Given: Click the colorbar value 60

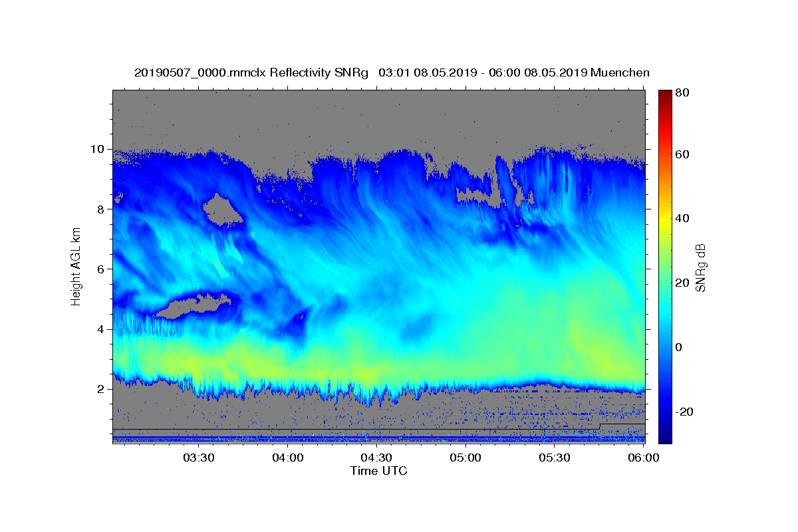Looking at the screenshot, I should click(x=683, y=154).
